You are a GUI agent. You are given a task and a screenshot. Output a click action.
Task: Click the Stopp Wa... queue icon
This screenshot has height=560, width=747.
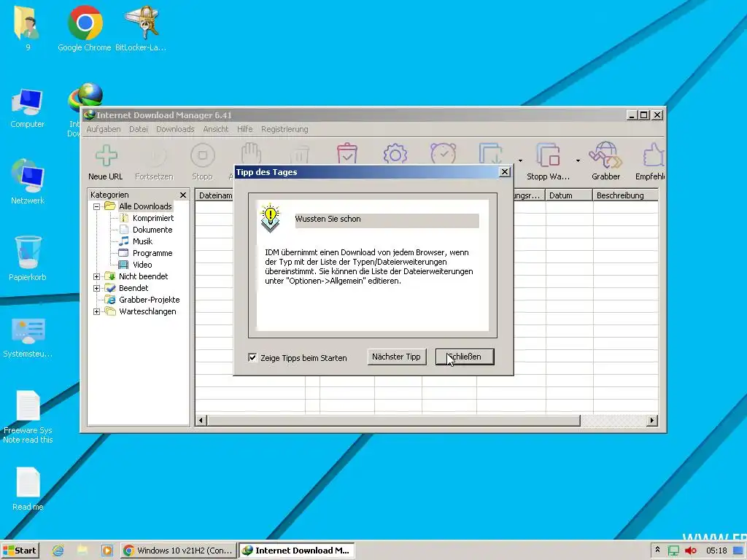tap(548, 155)
